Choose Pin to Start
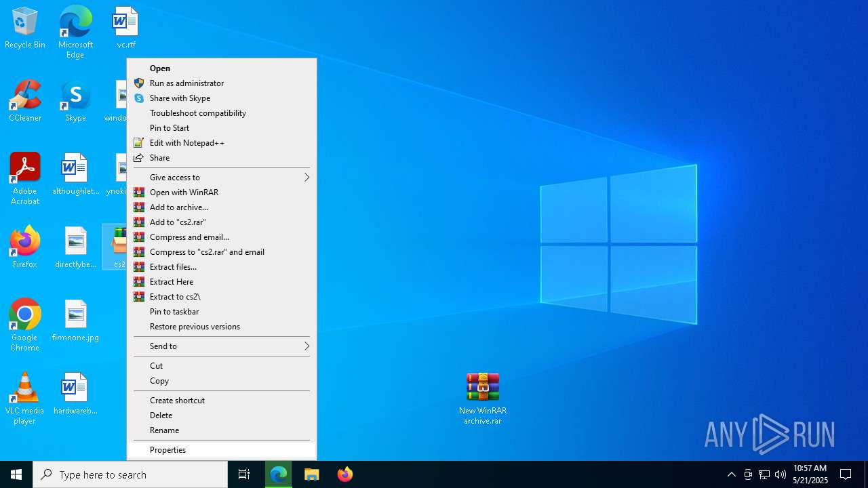The height and width of the screenshot is (488, 868). 222,128
